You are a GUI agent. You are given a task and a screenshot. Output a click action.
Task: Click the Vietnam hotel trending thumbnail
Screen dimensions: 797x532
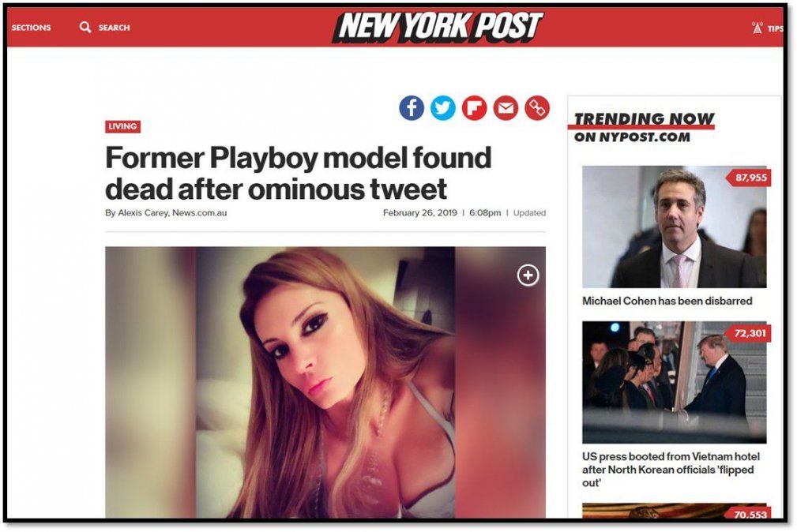(674, 382)
